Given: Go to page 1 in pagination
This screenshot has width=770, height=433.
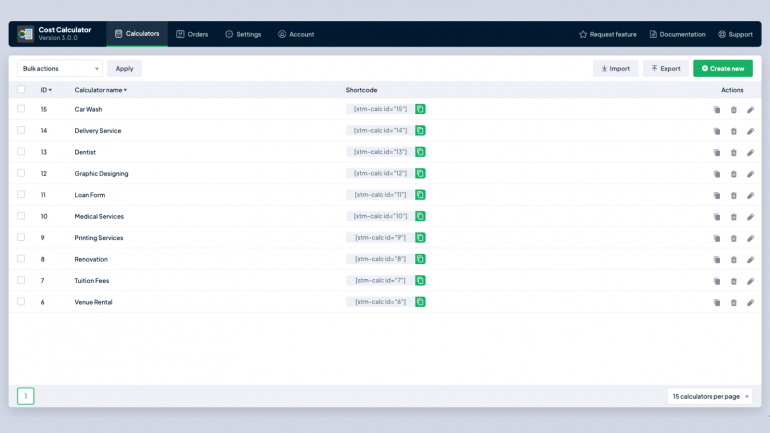Looking at the screenshot, I should [26, 396].
